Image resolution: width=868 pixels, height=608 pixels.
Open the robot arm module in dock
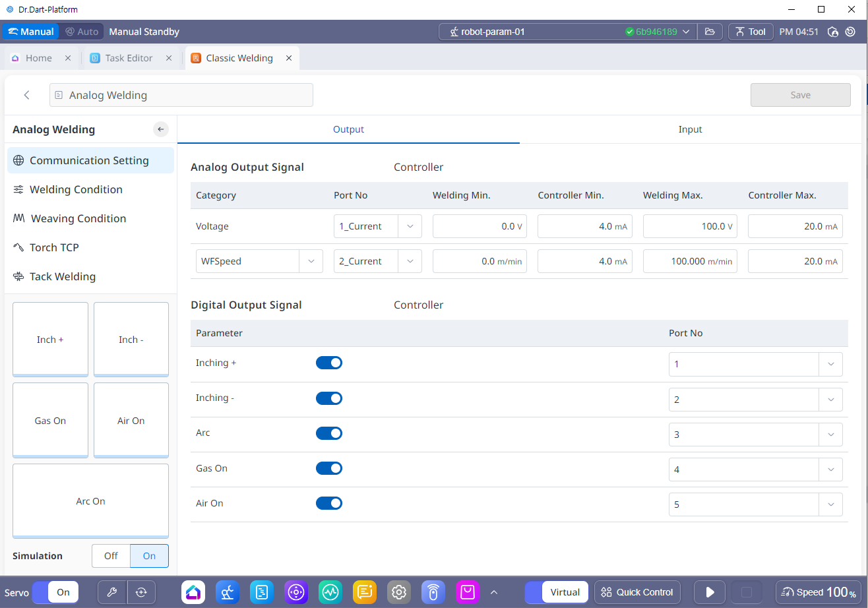(227, 592)
